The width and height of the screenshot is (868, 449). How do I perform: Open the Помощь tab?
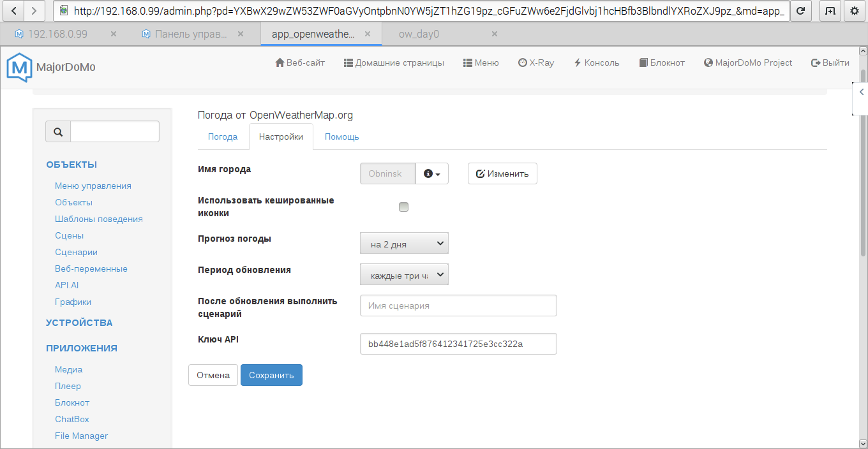[342, 136]
